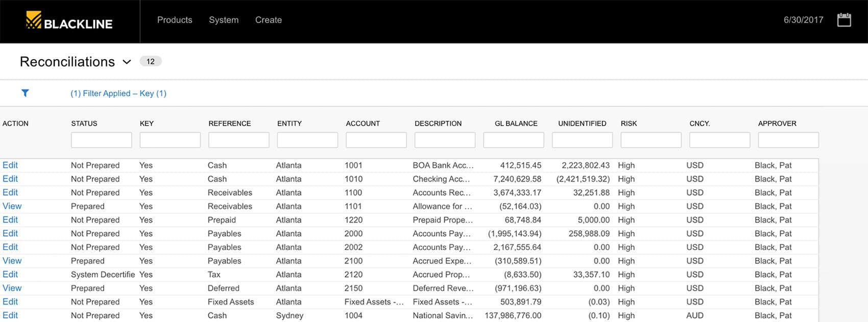Sort by the APPROVER column header

777,123
